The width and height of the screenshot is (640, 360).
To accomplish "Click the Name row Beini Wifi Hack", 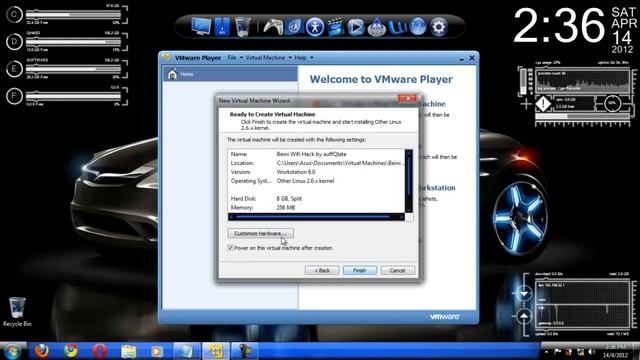I will tap(316, 154).
